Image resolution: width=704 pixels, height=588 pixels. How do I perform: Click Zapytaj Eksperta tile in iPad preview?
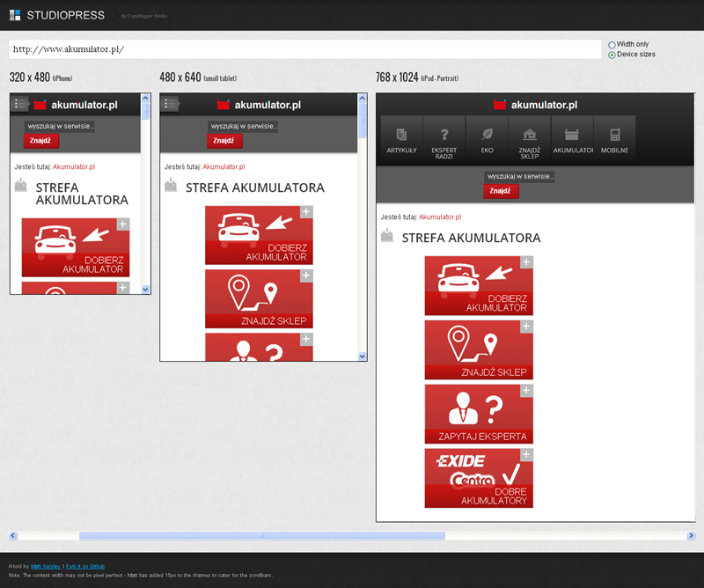(478, 414)
